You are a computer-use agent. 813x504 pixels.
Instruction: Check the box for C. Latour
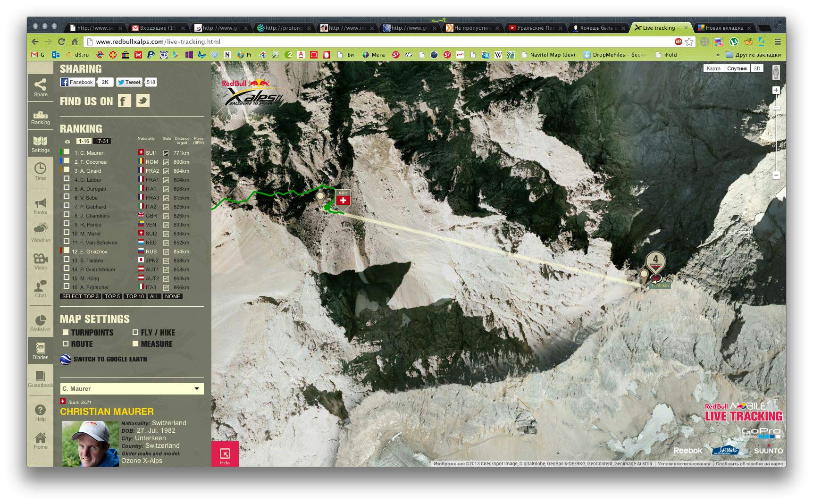67,179
